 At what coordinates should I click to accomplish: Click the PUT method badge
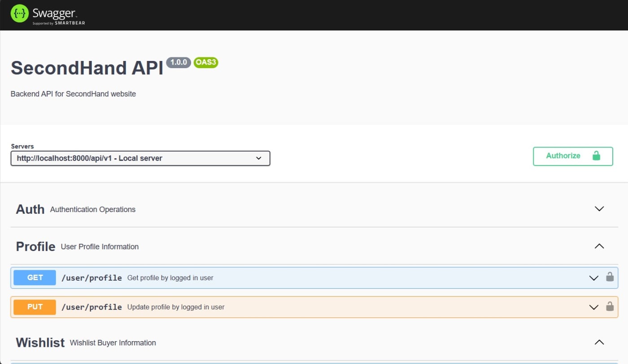(x=35, y=307)
